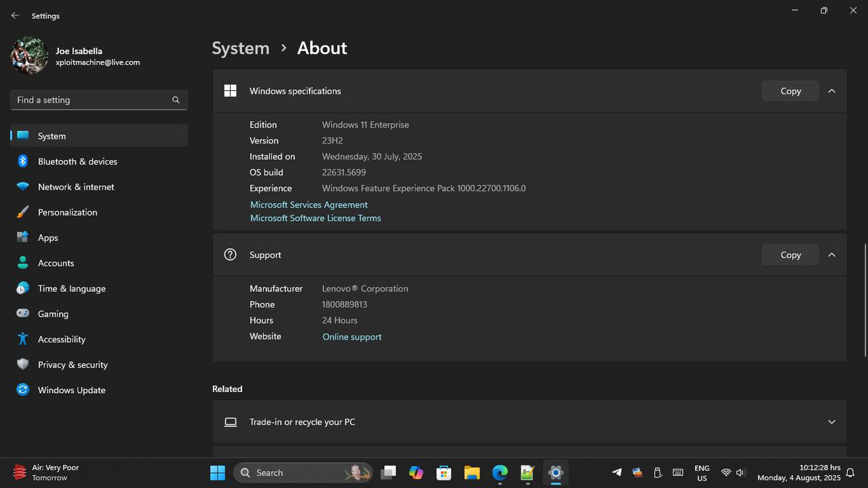Open the Windows Update section
This screenshot has width=868, height=488.
71,390
